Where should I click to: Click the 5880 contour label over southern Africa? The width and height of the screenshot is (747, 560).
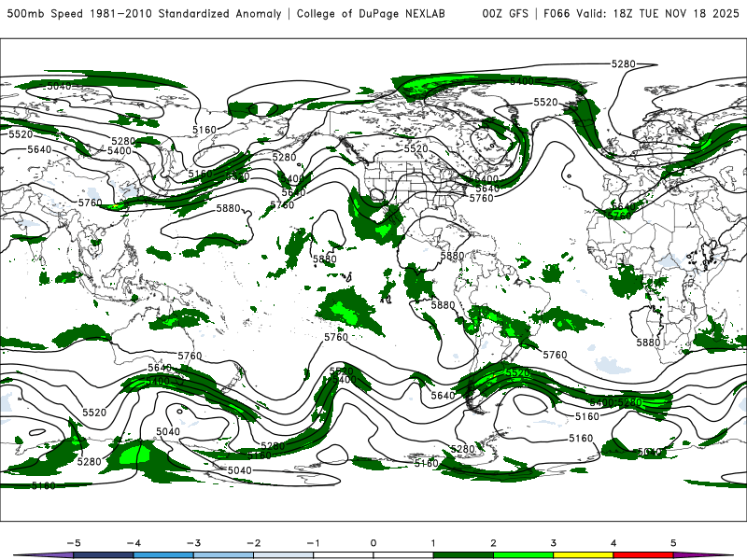[648, 343]
